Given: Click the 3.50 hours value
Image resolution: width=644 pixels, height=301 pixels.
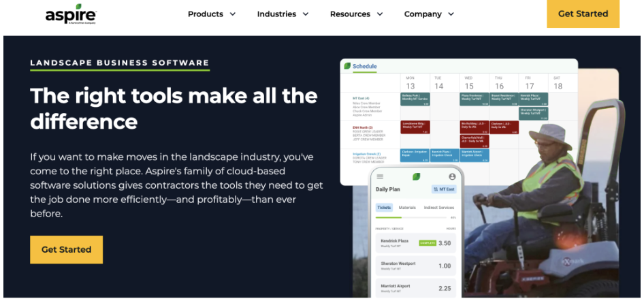Looking at the screenshot, I should tap(445, 243).
